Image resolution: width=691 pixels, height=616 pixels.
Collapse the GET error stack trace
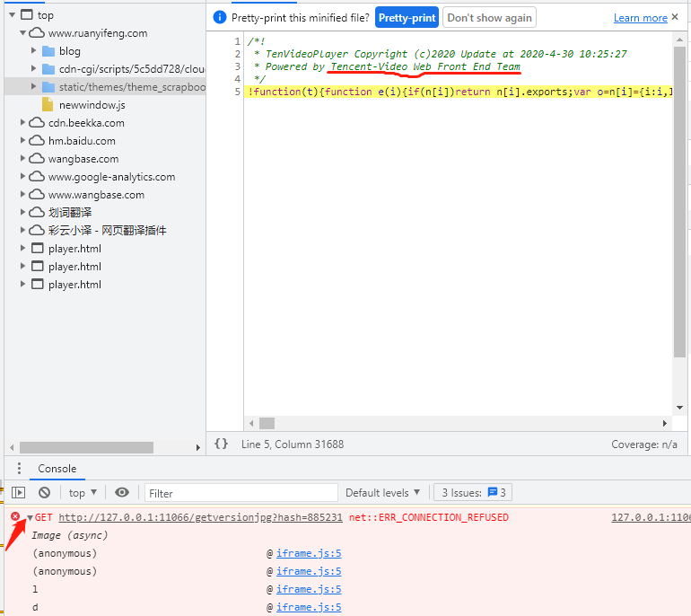[x=30, y=518]
